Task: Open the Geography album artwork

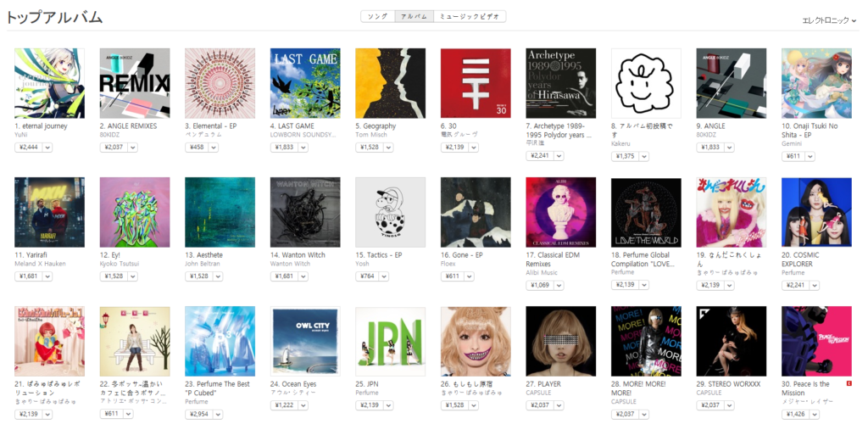Action: coord(390,83)
